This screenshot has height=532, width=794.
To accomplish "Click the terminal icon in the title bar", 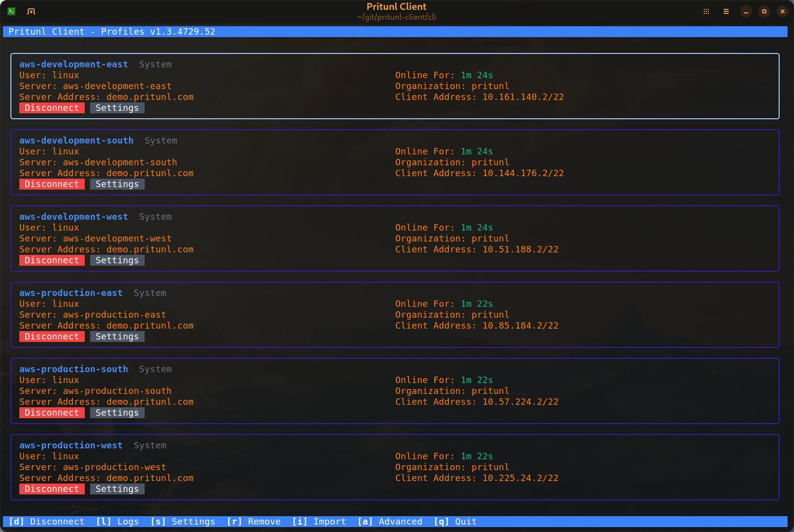I will [11, 11].
